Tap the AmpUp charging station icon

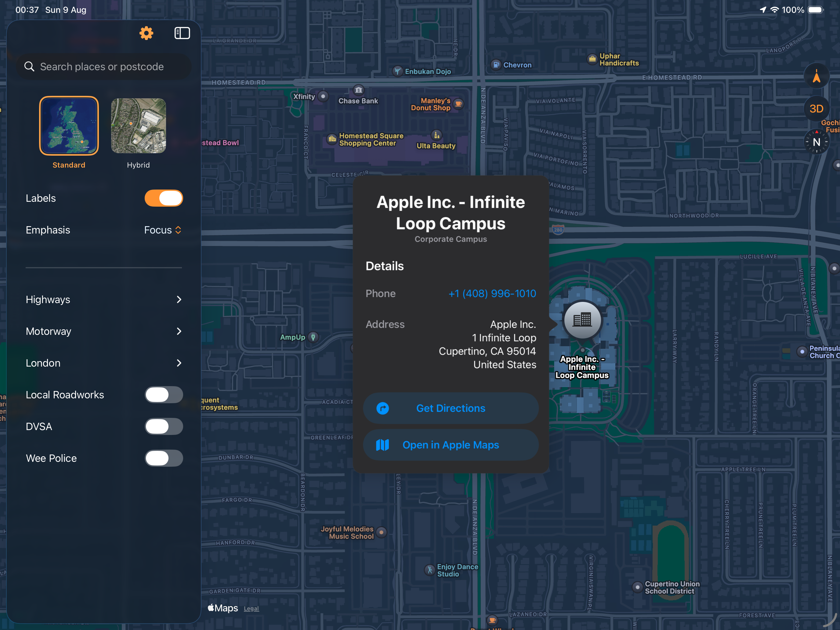click(313, 337)
